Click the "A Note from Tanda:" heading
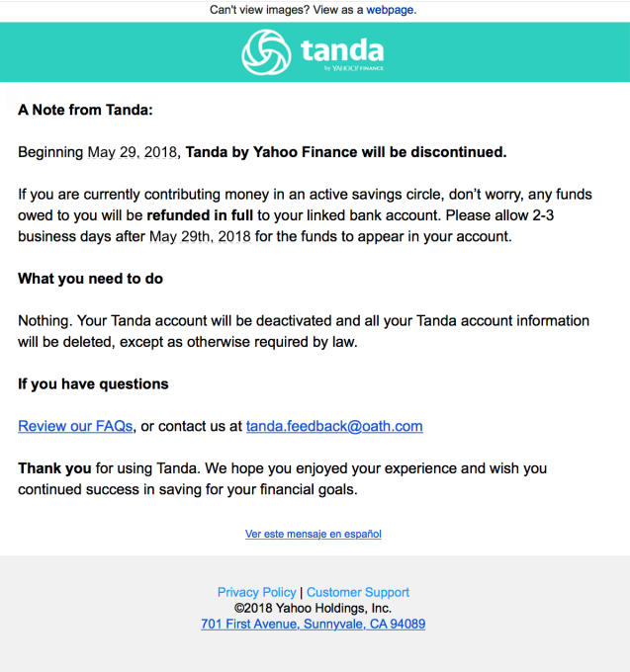Image resolution: width=630 pixels, height=672 pixels. [86, 110]
